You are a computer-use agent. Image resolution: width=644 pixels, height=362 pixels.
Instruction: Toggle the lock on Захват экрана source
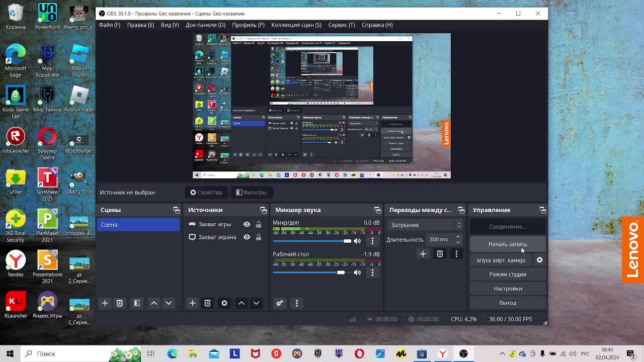point(258,237)
